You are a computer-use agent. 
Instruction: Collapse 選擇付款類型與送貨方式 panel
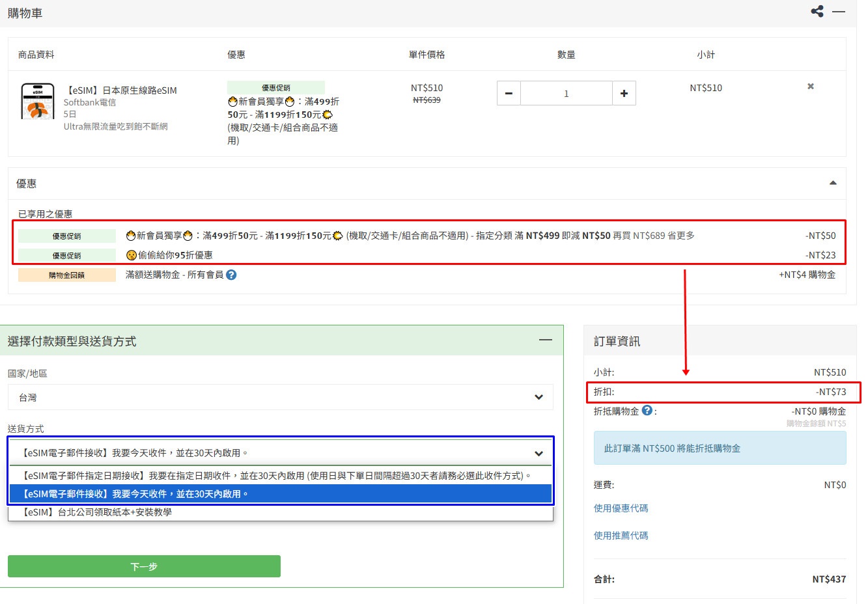tap(545, 340)
